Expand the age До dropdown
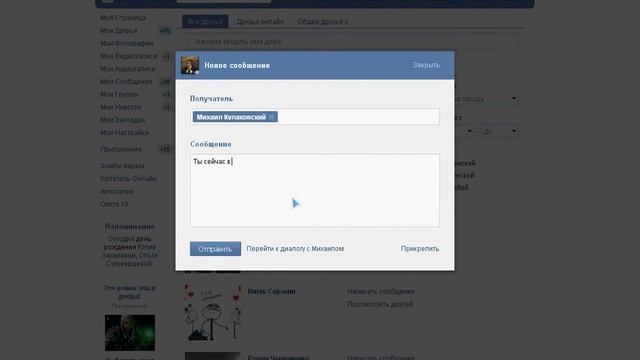The width and height of the screenshot is (640, 360). pyautogui.click(x=500, y=131)
